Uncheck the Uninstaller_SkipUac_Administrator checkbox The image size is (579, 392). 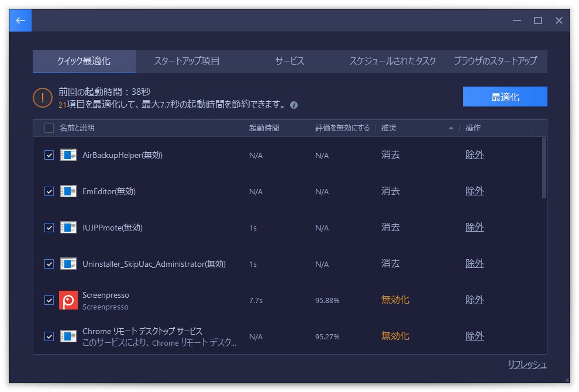click(x=49, y=264)
